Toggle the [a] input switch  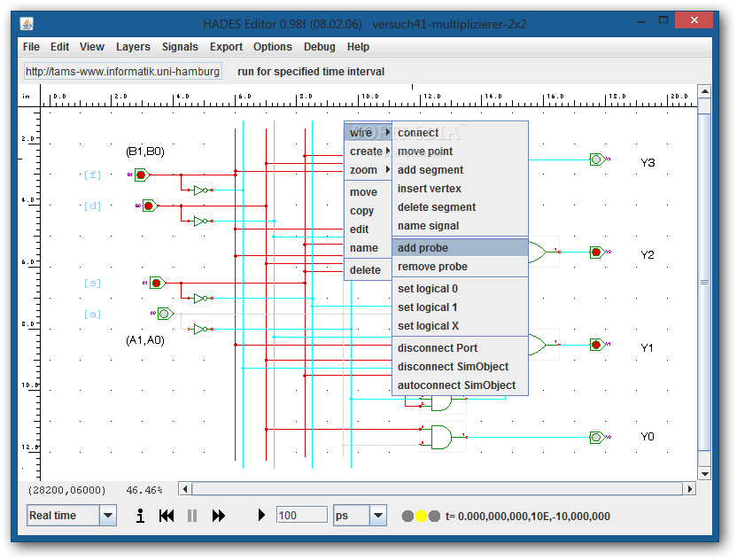[165, 314]
